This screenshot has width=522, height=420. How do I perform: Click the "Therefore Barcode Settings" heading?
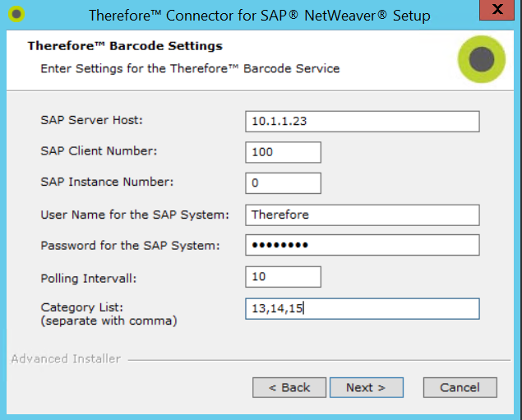pyautogui.click(x=125, y=46)
